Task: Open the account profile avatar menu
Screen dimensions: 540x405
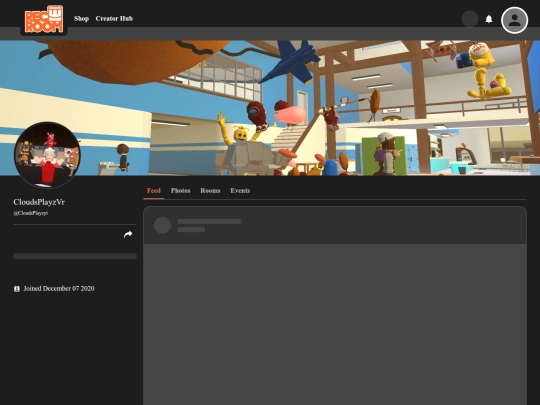Action: click(x=515, y=20)
